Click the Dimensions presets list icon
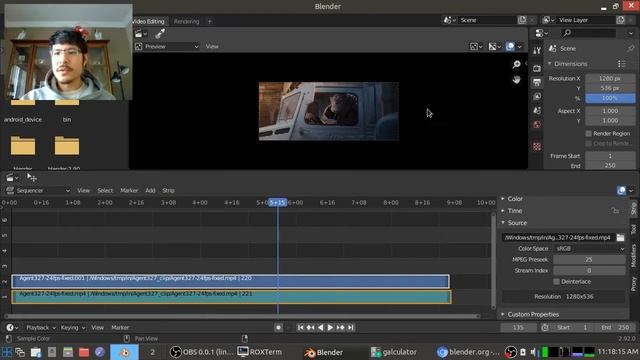Screen dimensions: 640x360 (622, 64)
